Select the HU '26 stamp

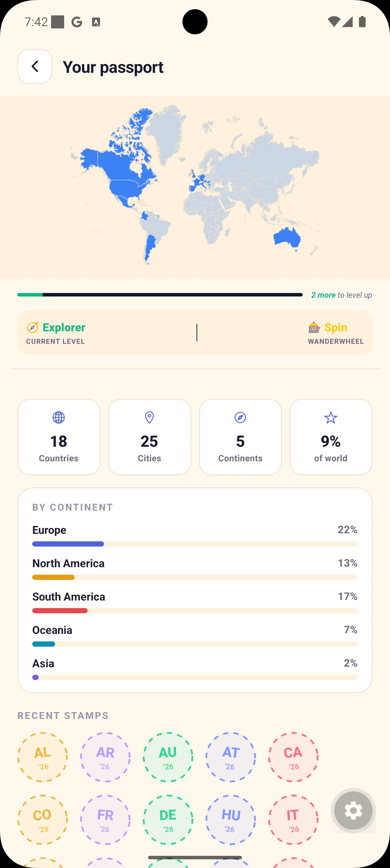tap(231, 820)
